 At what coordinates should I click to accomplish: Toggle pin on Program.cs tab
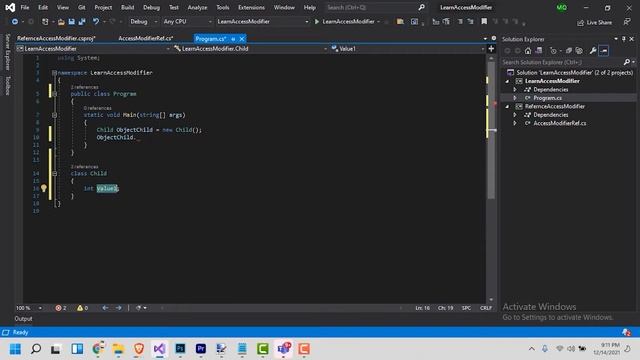point(233,39)
